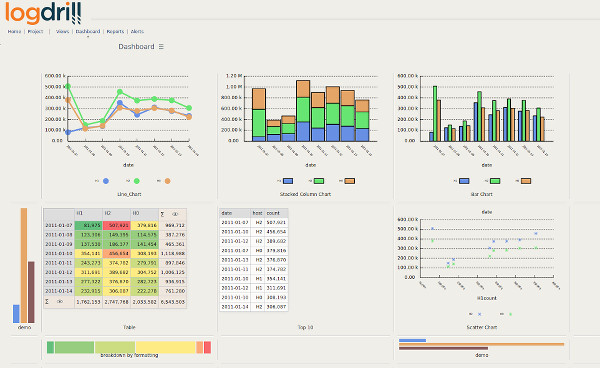This screenshot has width=600, height=368.
Task: Toggle orange series in Bar Chart legend
Action: [x=526, y=181]
